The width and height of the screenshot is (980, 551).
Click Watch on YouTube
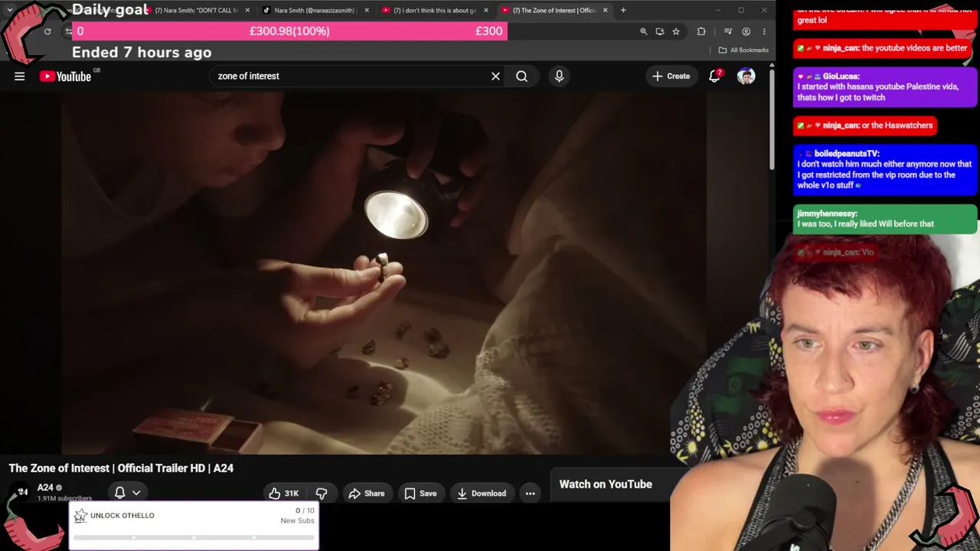606,484
